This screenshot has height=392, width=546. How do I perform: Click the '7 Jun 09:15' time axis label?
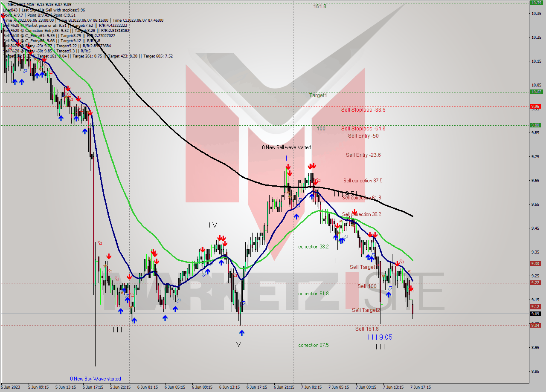[x=366, y=387]
